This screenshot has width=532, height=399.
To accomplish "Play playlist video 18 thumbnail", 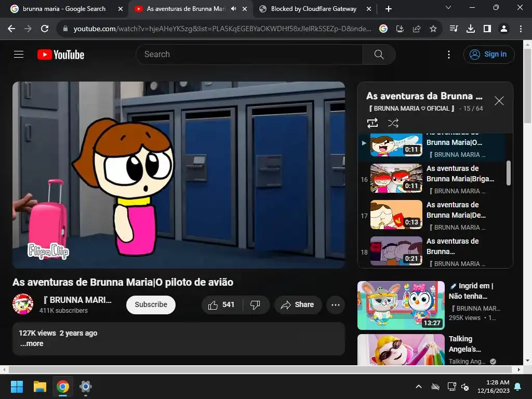I will [396, 251].
